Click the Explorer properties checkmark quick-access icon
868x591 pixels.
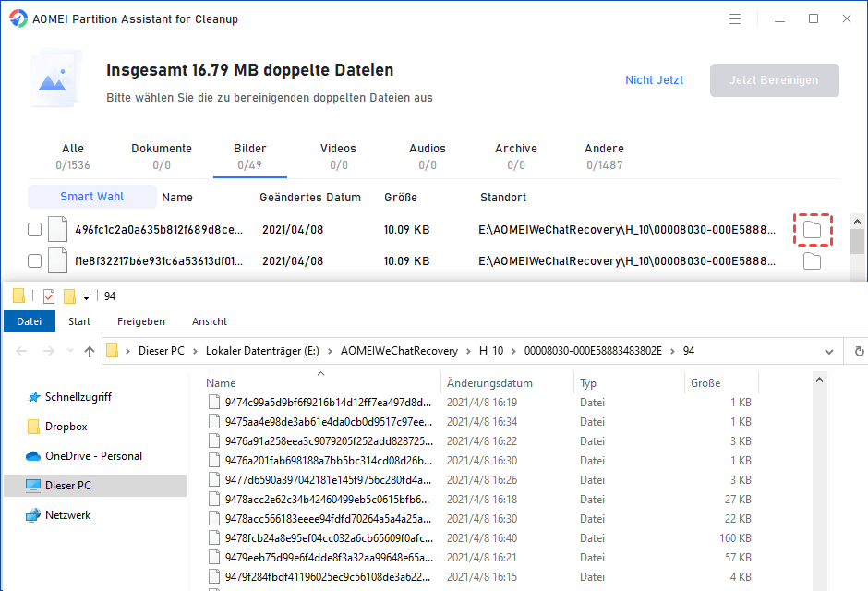click(49, 296)
